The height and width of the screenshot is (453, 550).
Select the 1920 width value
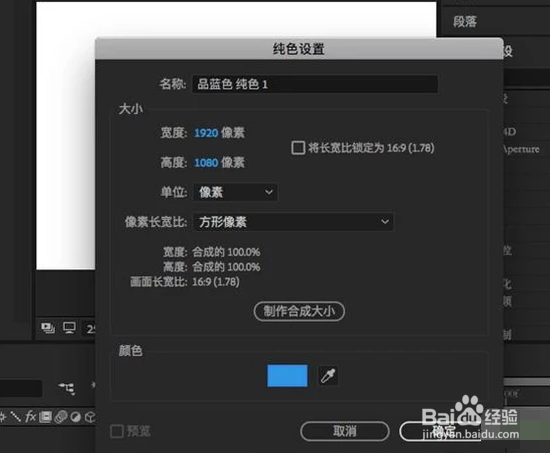coord(206,133)
